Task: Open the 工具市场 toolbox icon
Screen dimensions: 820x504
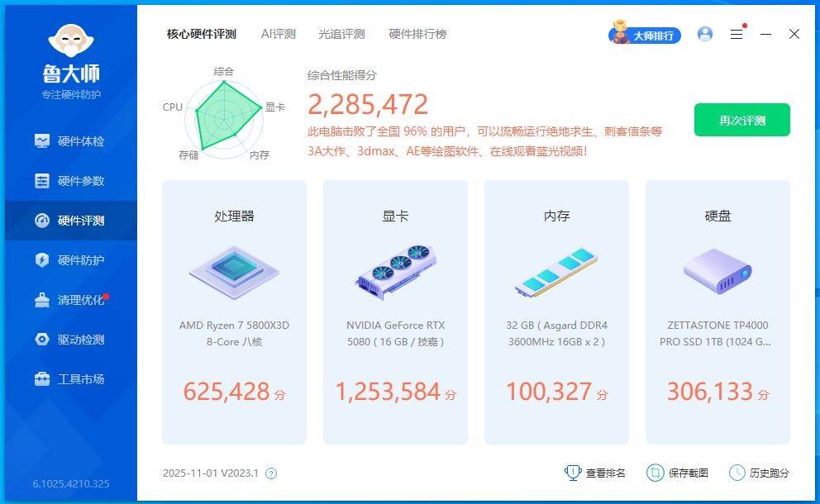Action: coord(44,379)
